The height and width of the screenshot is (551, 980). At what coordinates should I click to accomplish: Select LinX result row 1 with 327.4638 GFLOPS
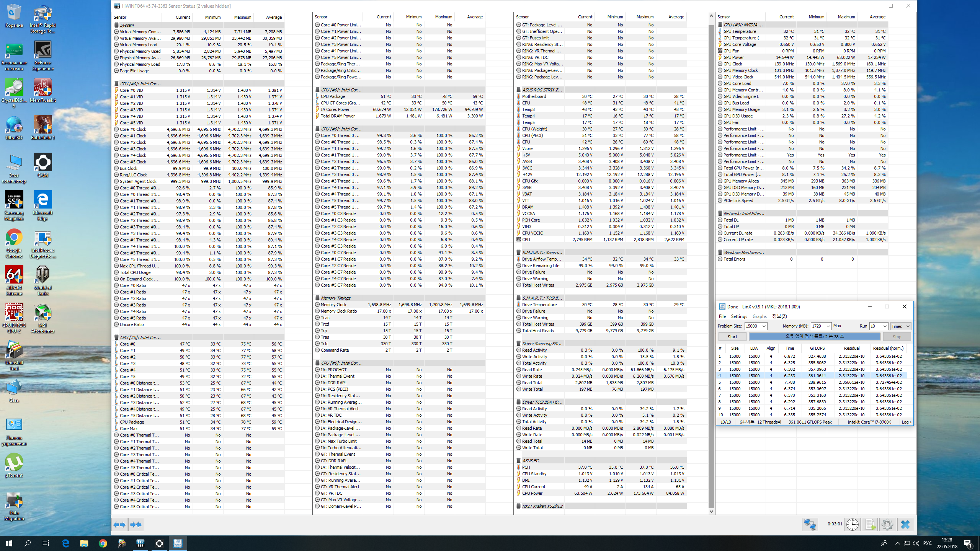[812, 356]
